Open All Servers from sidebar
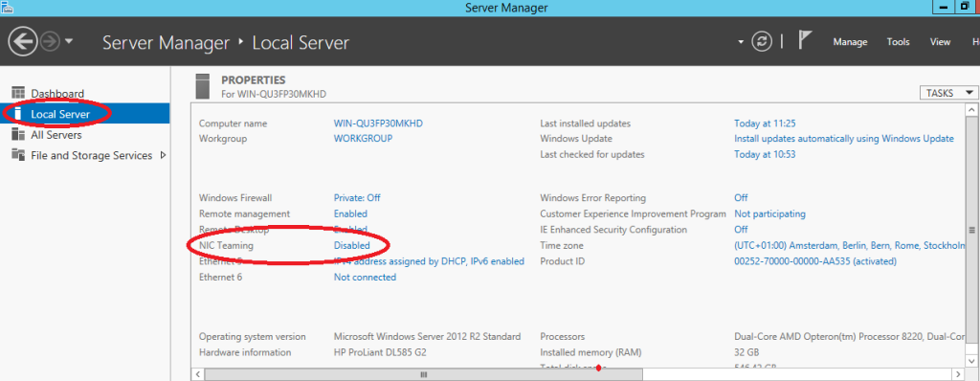Screen dimensions: 980x381 pos(56,135)
